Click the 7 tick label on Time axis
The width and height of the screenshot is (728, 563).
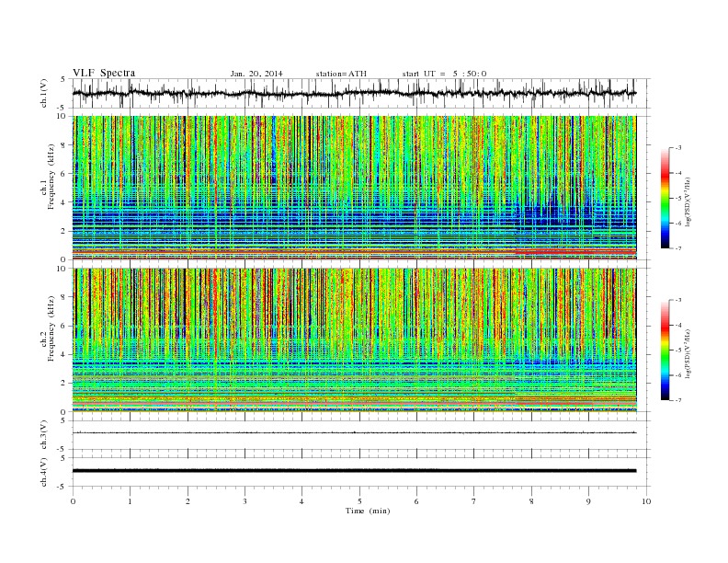(x=474, y=501)
